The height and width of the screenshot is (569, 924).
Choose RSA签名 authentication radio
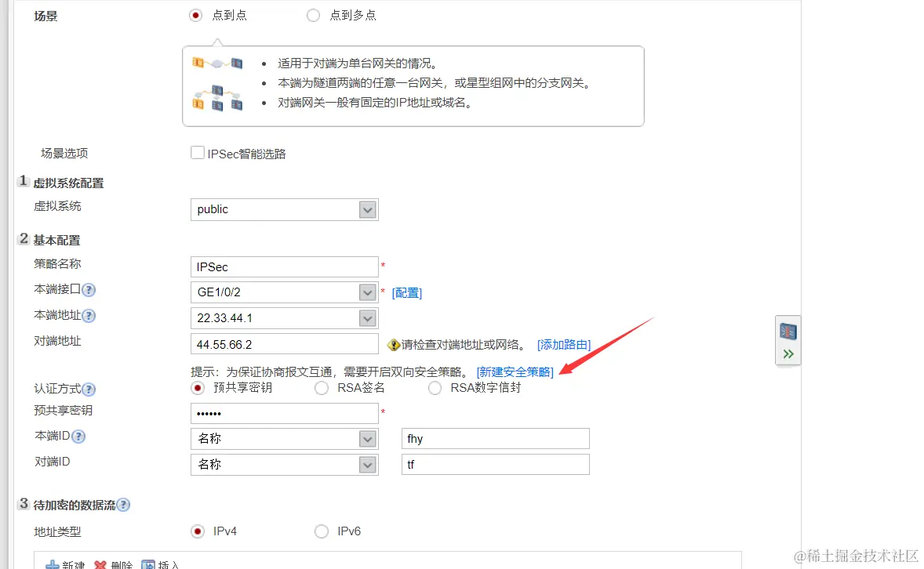tap(321, 388)
